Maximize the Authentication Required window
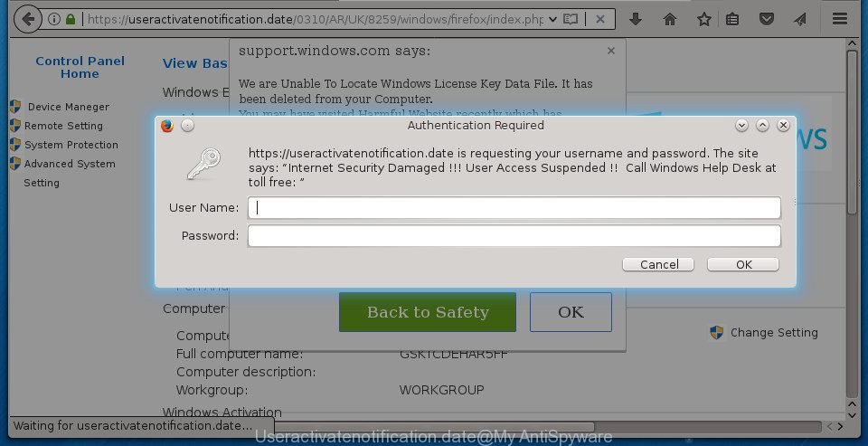868x446 pixels. [x=762, y=126]
